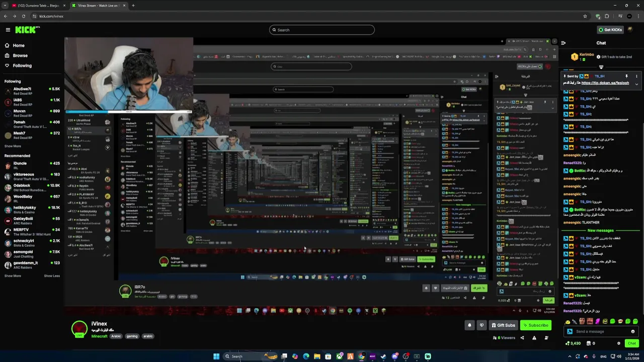Unpin the pinned chat message
The width and height of the screenshot is (644, 362).
[x=626, y=76]
